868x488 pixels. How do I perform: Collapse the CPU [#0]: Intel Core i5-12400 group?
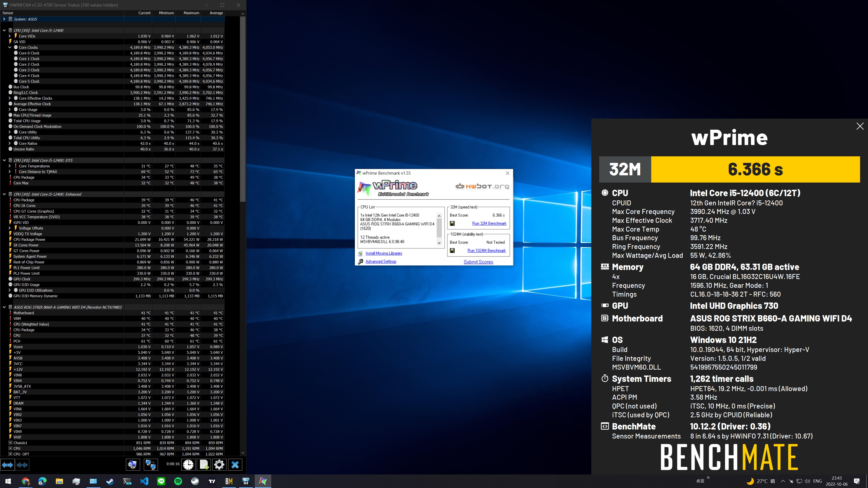pyautogui.click(x=4, y=30)
